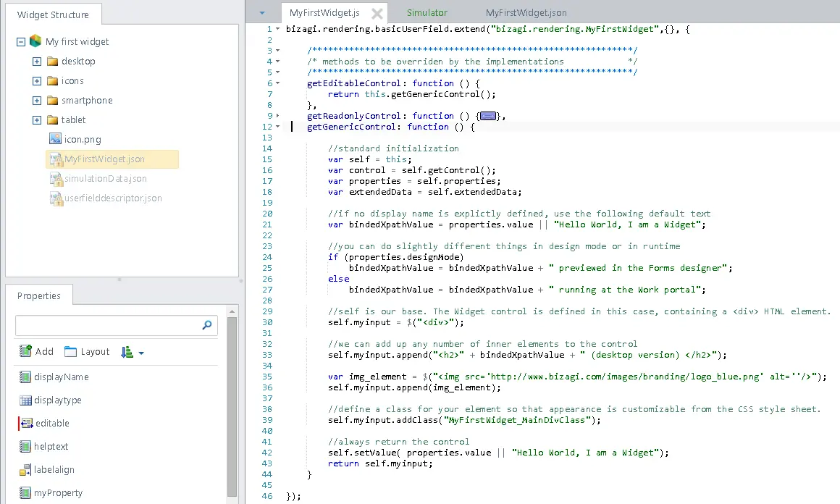
Task: Click the search magnifier icon in Properties
Action: [207, 325]
